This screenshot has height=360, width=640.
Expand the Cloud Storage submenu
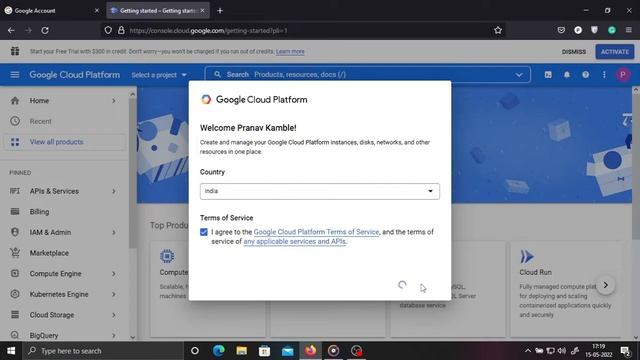point(114,315)
